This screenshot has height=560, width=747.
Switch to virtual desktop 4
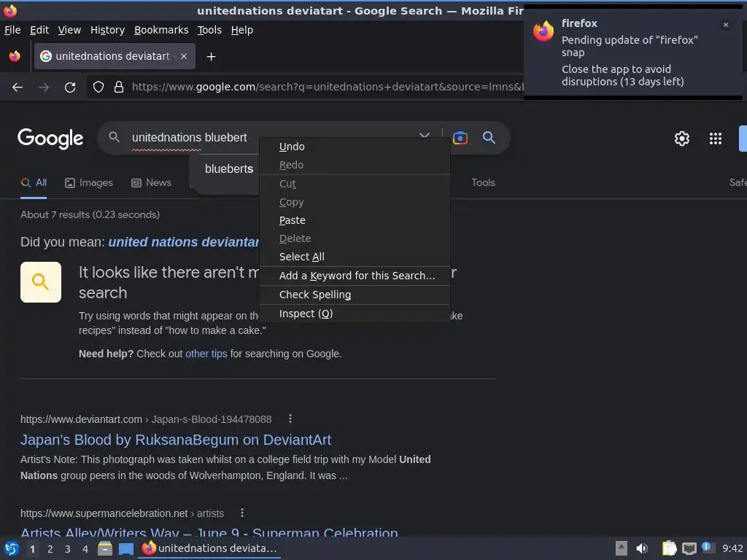[x=85, y=549]
